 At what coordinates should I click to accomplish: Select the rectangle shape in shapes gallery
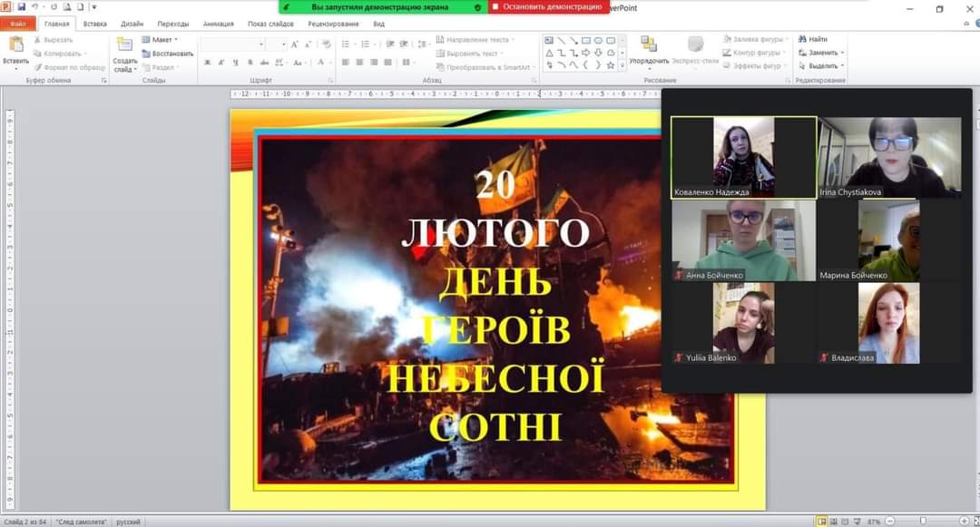coord(586,41)
